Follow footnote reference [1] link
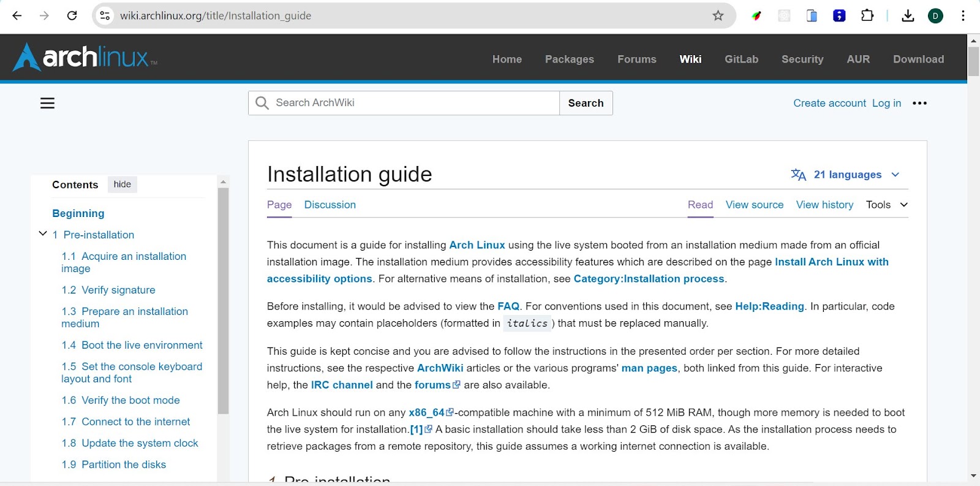This screenshot has height=486, width=980. (x=421, y=430)
